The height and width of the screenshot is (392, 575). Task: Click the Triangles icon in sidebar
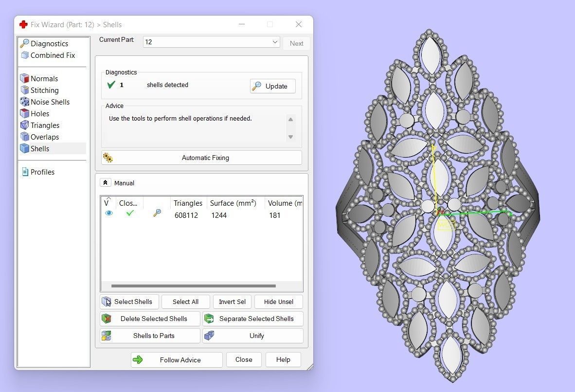pos(25,125)
